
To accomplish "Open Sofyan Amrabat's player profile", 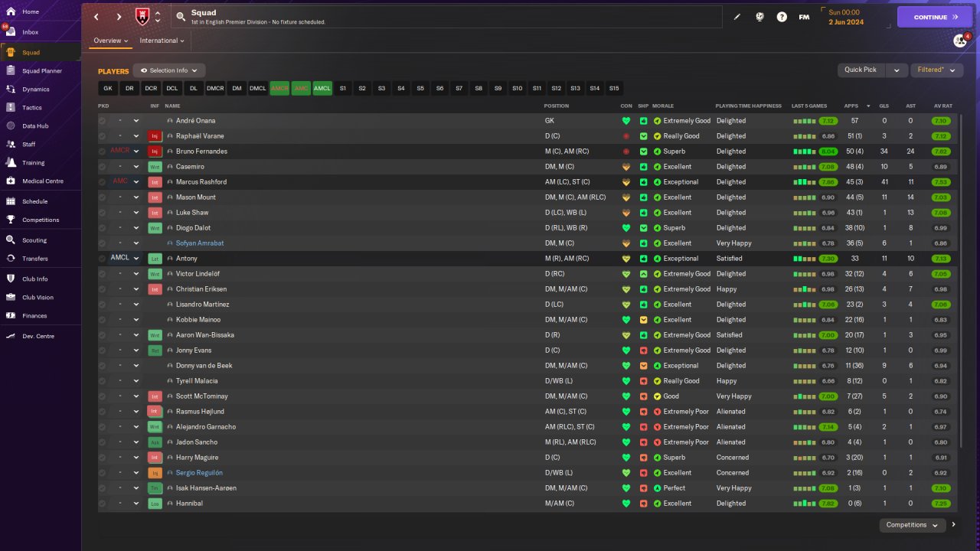I will tap(200, 243).
